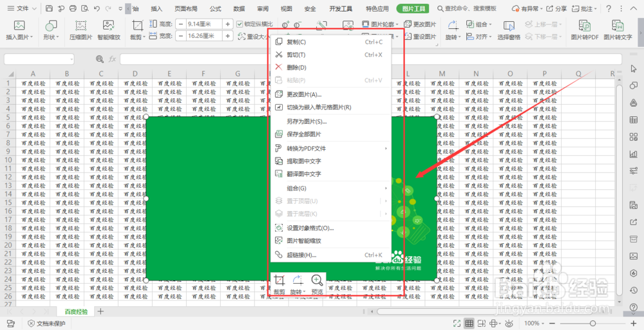Click the Preview (预览) magnifier in mini toolbar

pyautogui.click(x=317, y=280)
